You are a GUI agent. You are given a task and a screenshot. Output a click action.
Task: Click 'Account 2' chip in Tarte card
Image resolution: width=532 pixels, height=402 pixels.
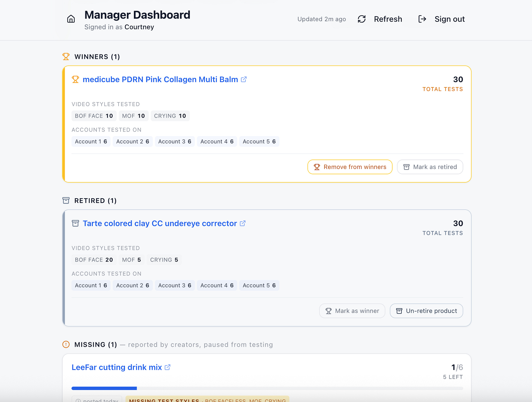coord(133,286)
